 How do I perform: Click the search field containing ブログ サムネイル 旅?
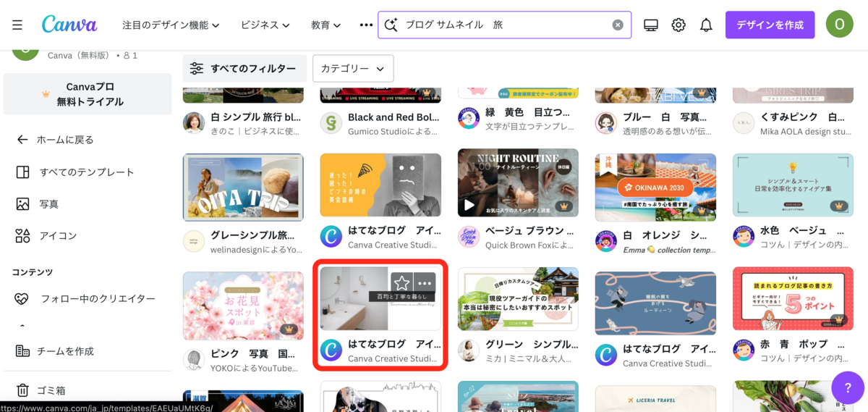504,25
